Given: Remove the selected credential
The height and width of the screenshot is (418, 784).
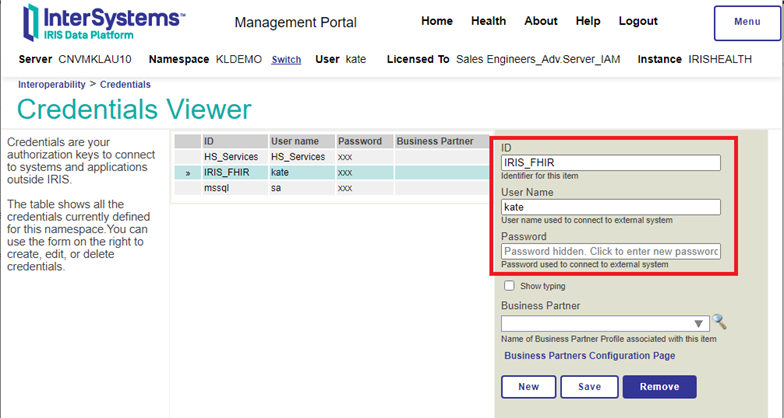Looking at the screenshot, I should pyautogui.click(x=659, y=387).
